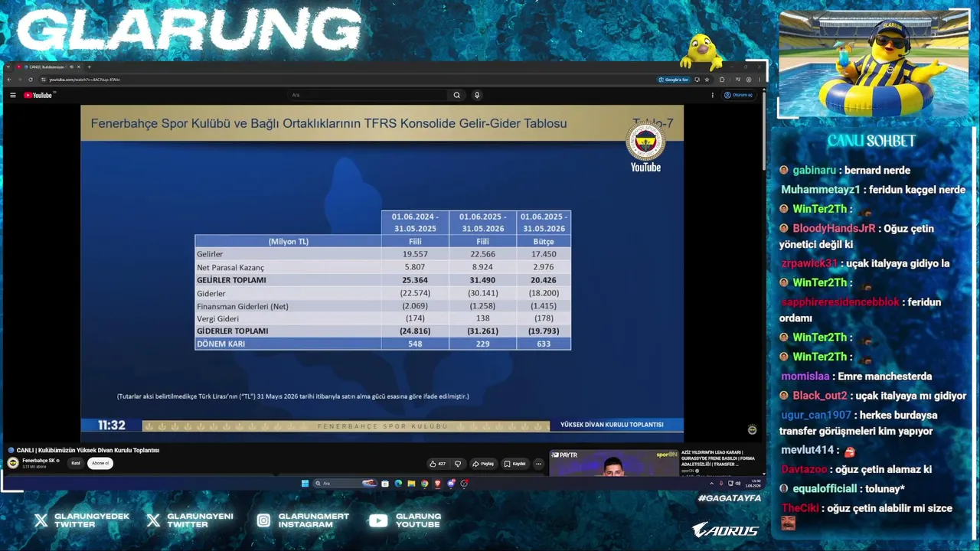Click the YouTube search magnifier button
Viewport: 980px width, 551px height.
tap(457, 95)
